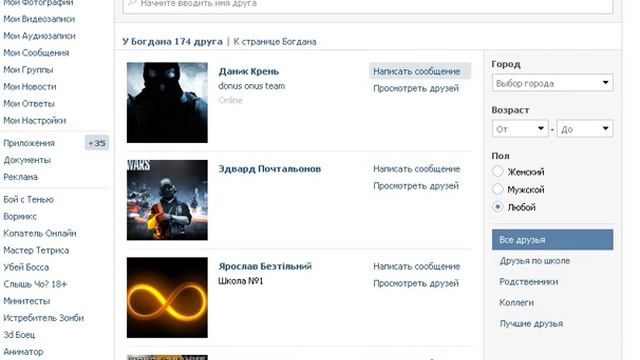This screenshot has height=360, width=640.
Task: Launch Мастер Тетриса app link
Action: [36, 250]
